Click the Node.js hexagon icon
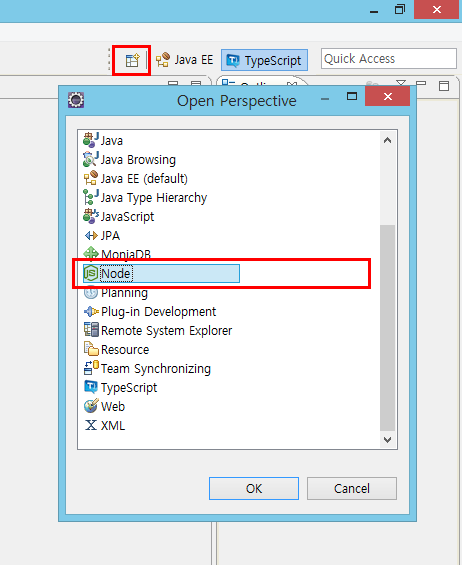 click(91, 273)
